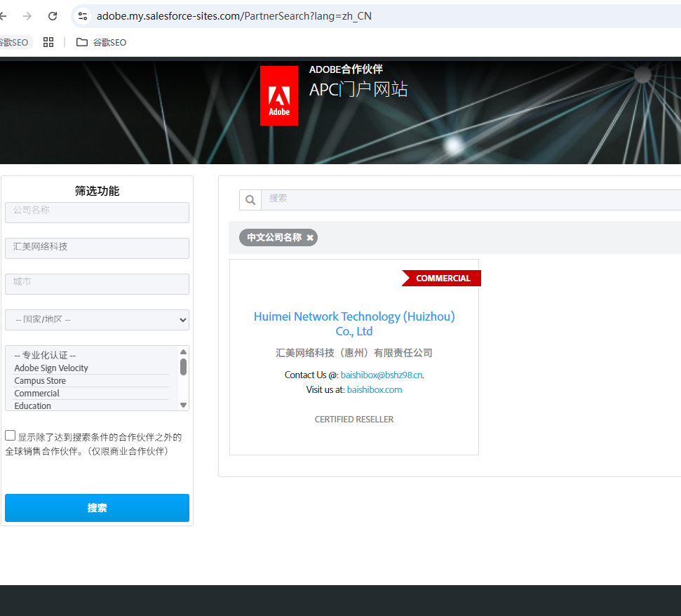The height and width of the screenshot is (616, 681).
Task: Open site information icon in address bar
Action: 83,16
